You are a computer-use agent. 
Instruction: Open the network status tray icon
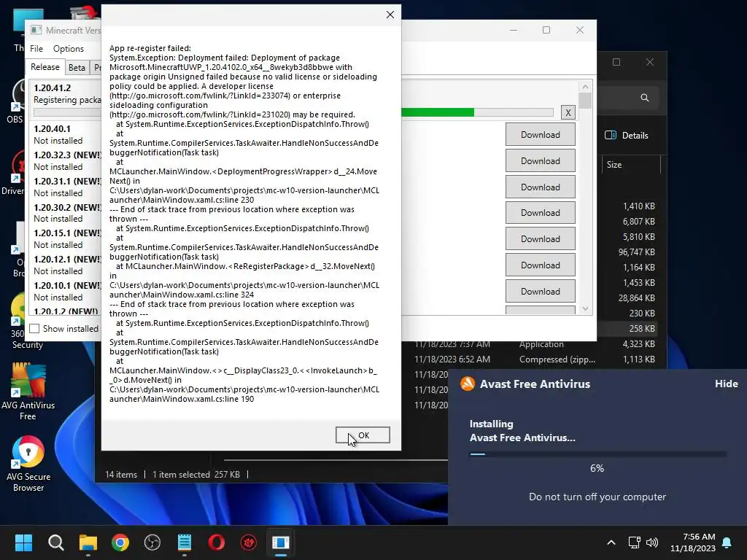point(634,542)
